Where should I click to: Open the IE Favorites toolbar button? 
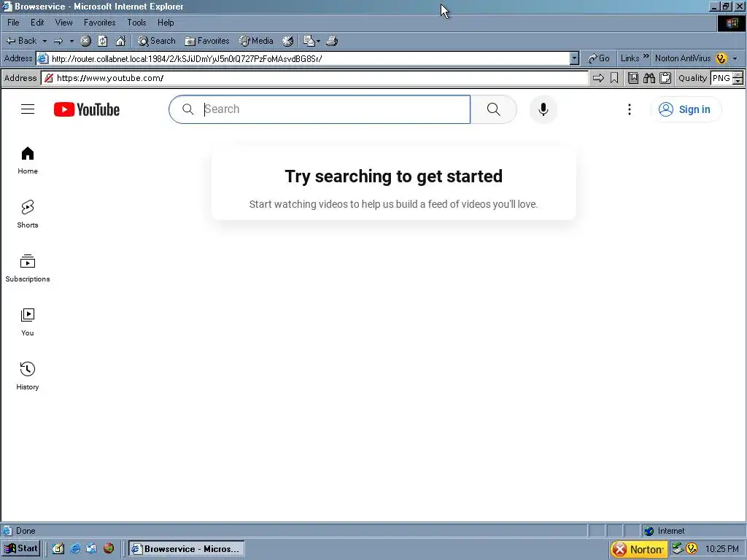[x=206, y=41]
